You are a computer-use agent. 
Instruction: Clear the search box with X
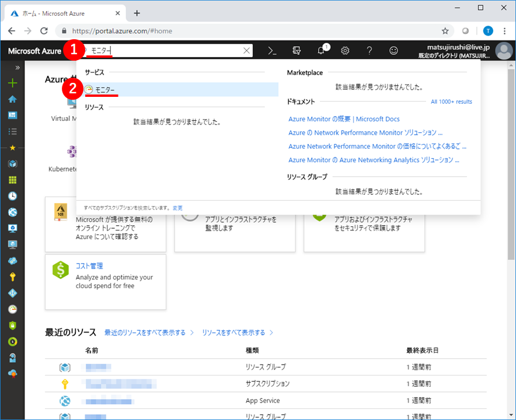[x=246, y=51]
